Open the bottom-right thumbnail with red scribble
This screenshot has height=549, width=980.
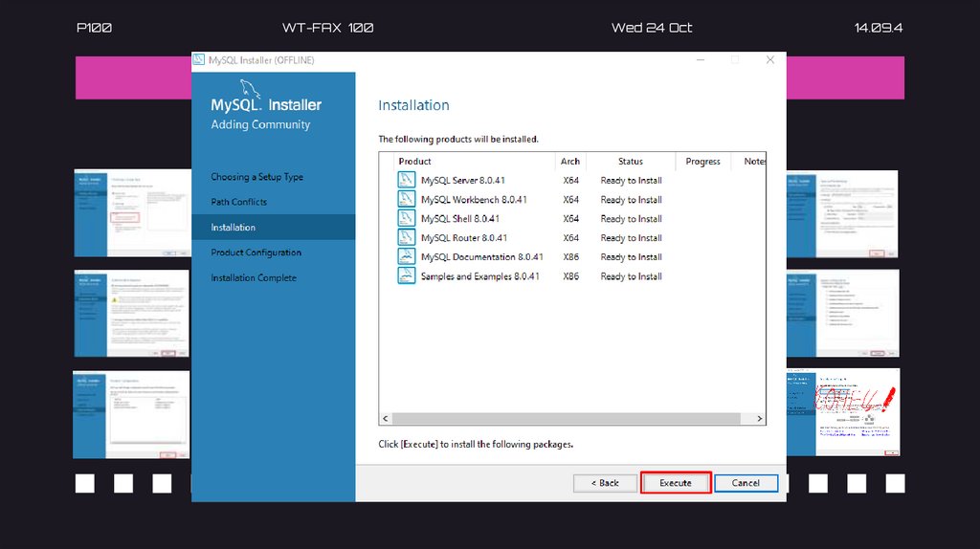843,411
